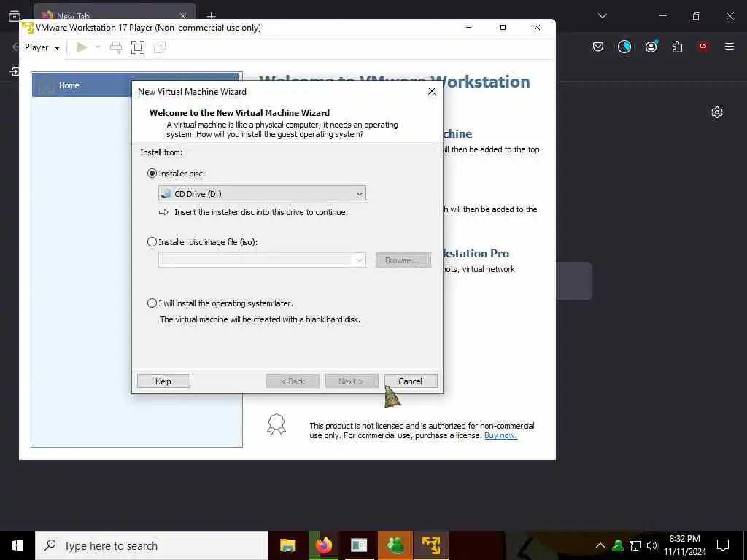Image resolution: width=747 pixels, height=560 pixels.
Task: Click the wizard Cancel button
Action: (411, 381)
